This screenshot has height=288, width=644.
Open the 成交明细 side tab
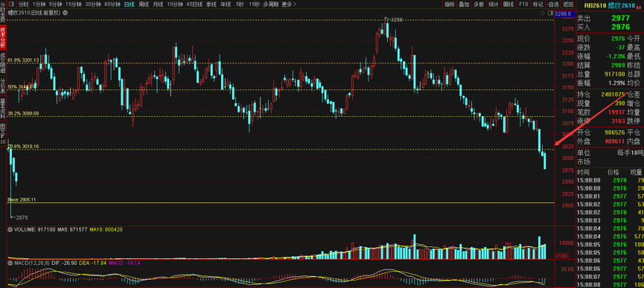point(3,63)
